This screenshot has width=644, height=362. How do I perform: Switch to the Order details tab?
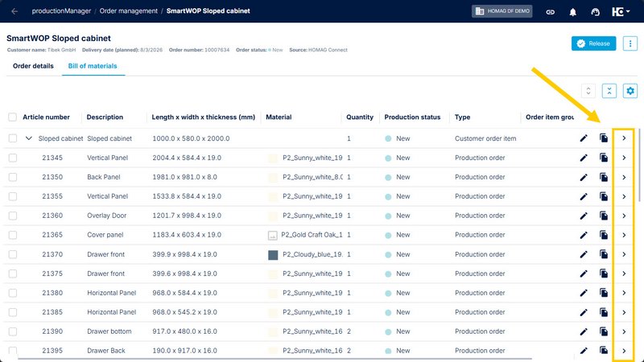tap(33, 66)
